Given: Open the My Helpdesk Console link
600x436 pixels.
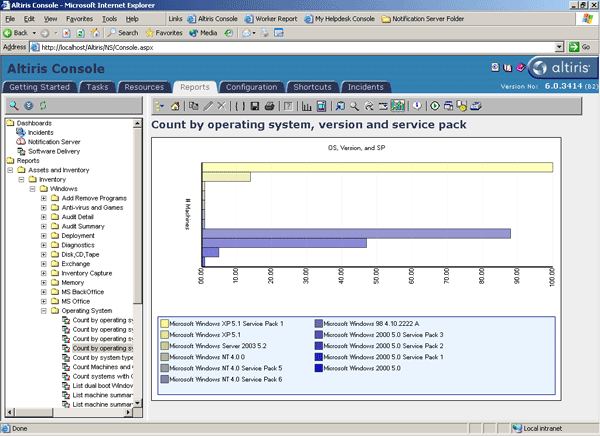Looking at the screenshot, I should pyautogui.click(x=340, y=19).
